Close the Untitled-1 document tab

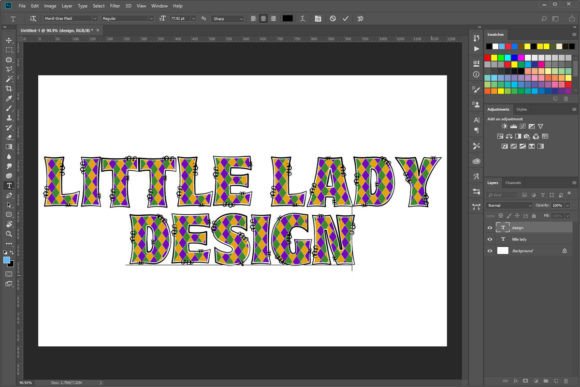click(98, 30)
